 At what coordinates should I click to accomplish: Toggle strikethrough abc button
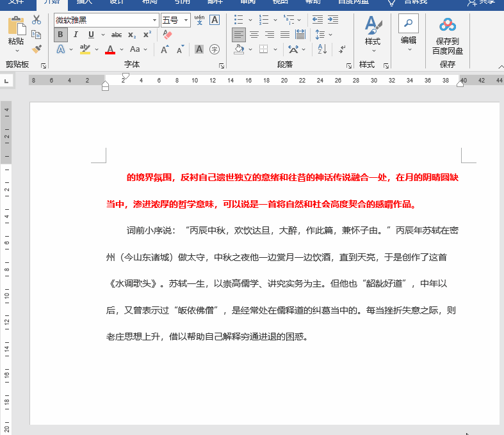tap(117, 35)
